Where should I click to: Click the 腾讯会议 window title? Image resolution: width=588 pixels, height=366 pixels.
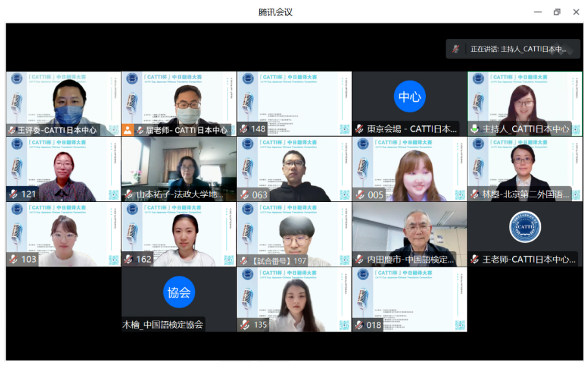[x=276, y=12]
